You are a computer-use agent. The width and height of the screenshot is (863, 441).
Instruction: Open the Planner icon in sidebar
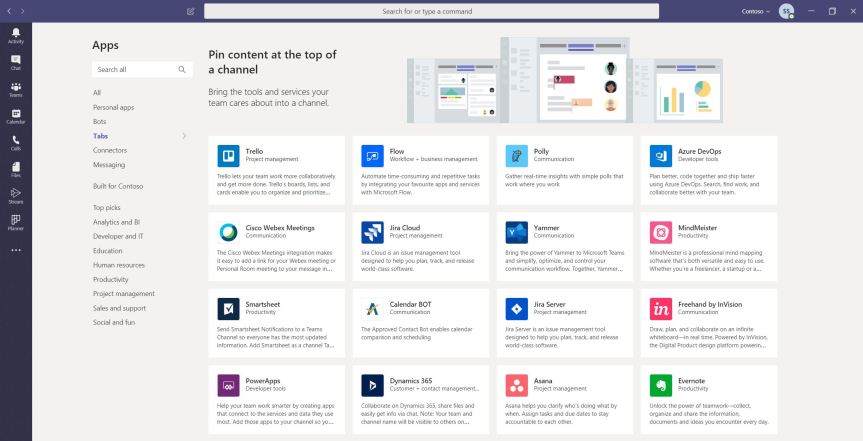15,222
